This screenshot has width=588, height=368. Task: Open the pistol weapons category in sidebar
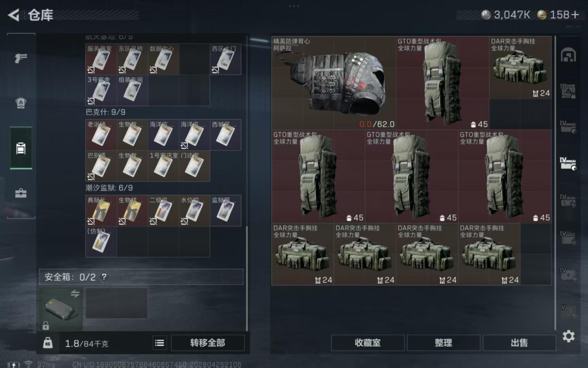click(21, 58)
